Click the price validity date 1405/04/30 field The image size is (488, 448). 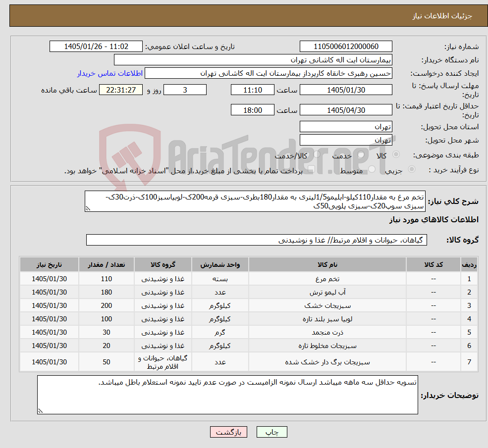point(346,110)
